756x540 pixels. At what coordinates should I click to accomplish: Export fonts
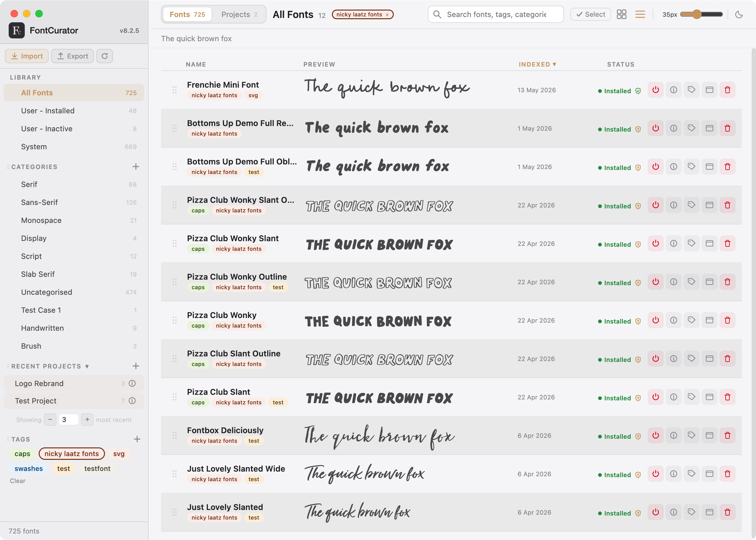pos(72,56)
